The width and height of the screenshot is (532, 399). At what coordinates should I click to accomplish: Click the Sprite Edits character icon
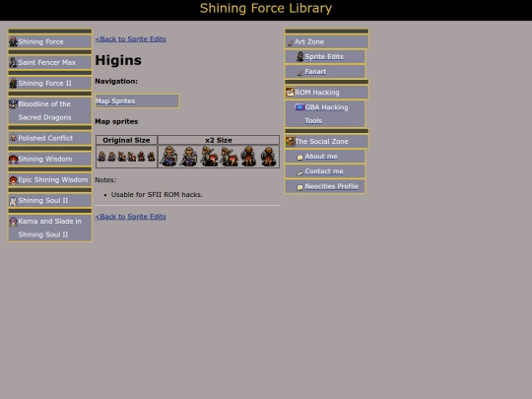pyautogui.click(x=299, y=56)
